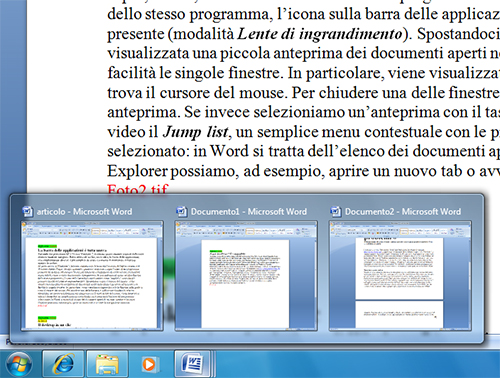The height and width of the screenshot is (378, 500).
Task: Click the line starting 'dello stesso programma'
Action: [x=303, y=14]
